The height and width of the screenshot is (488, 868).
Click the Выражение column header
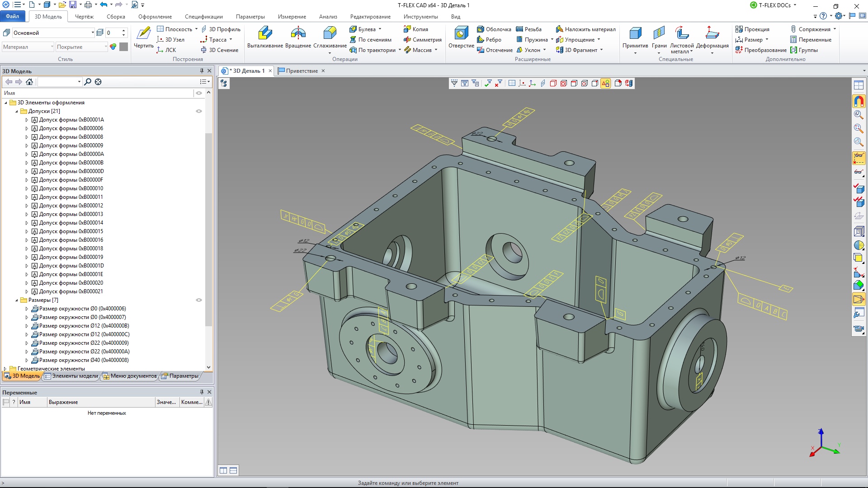pyautogui.click(x=101, y=402)
